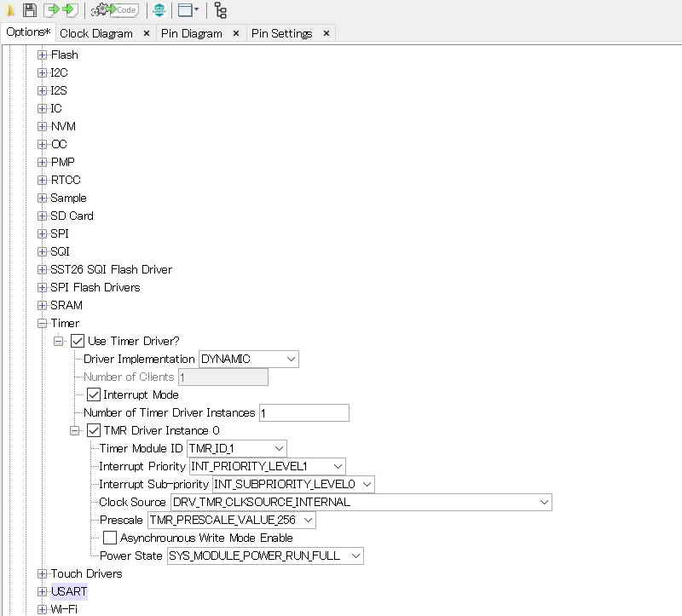The image size is (682, 616).
Task: Expand the SPI tree node
Action: pos(42,234)
